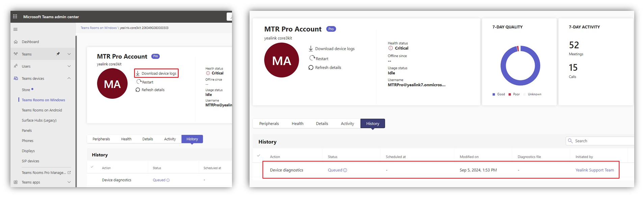
Task: Select History tab in right panel
Action: coord(373,124)
